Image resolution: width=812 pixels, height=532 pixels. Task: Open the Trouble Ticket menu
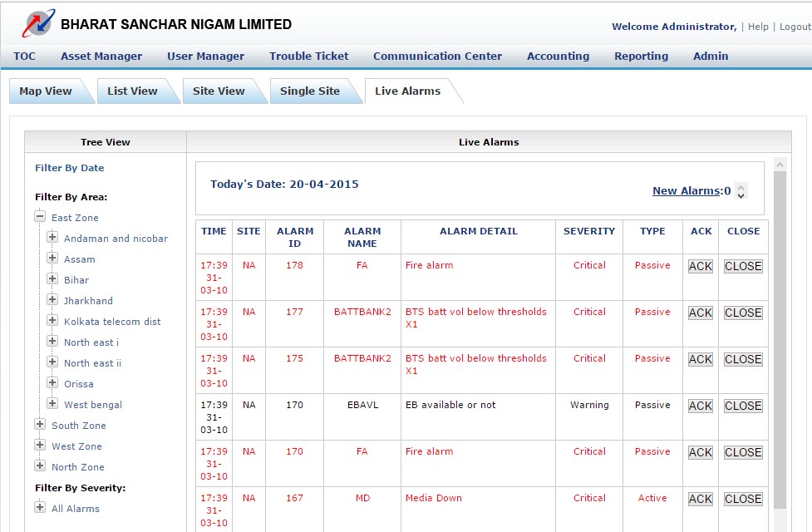(x=308, y=56)
